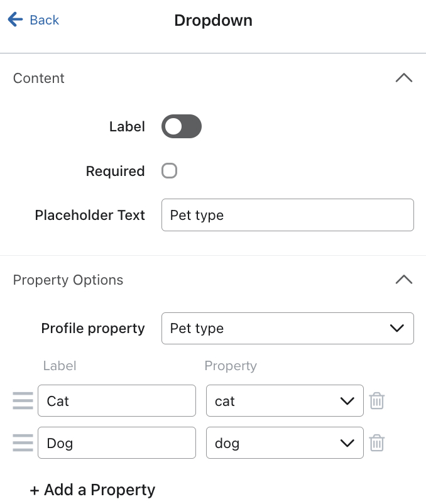426x504 pixels.
Task: Click the Back link
Action: [x=41, y=19]
